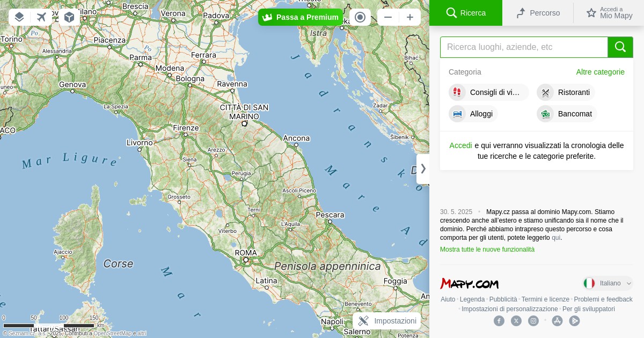644x338 pixels.
Task: Open the Mio Mapy tab
Action: click(x=609, y=13)
